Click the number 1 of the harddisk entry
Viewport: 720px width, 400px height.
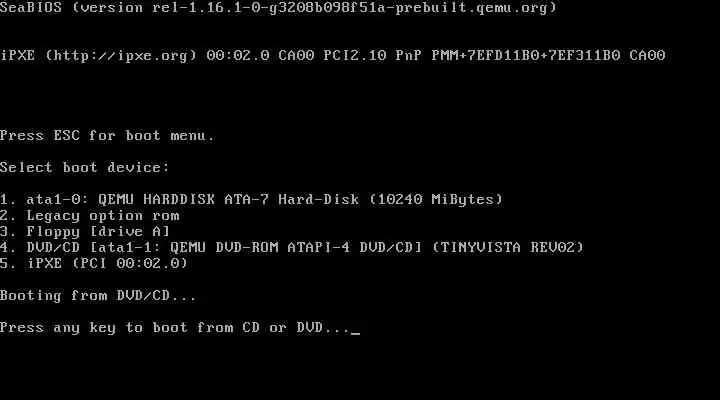5,199
